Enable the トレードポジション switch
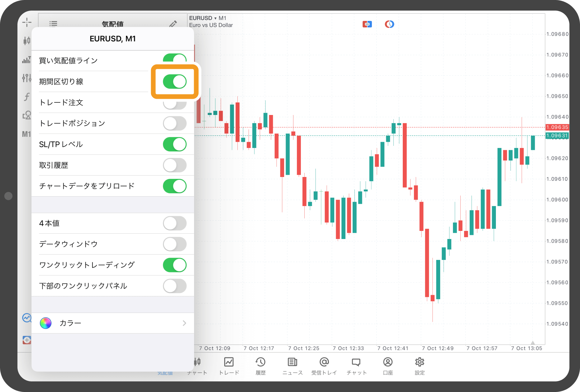 pos(175,123)
